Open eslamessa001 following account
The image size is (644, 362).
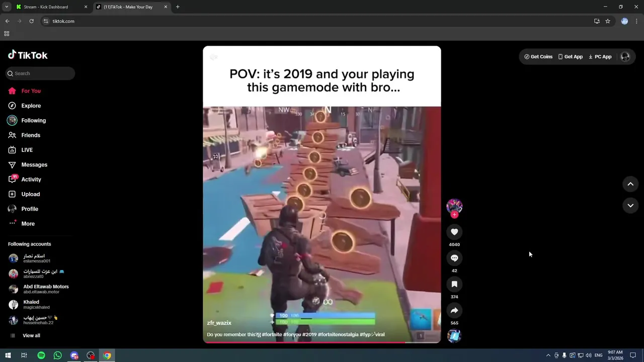click(36, 258)
